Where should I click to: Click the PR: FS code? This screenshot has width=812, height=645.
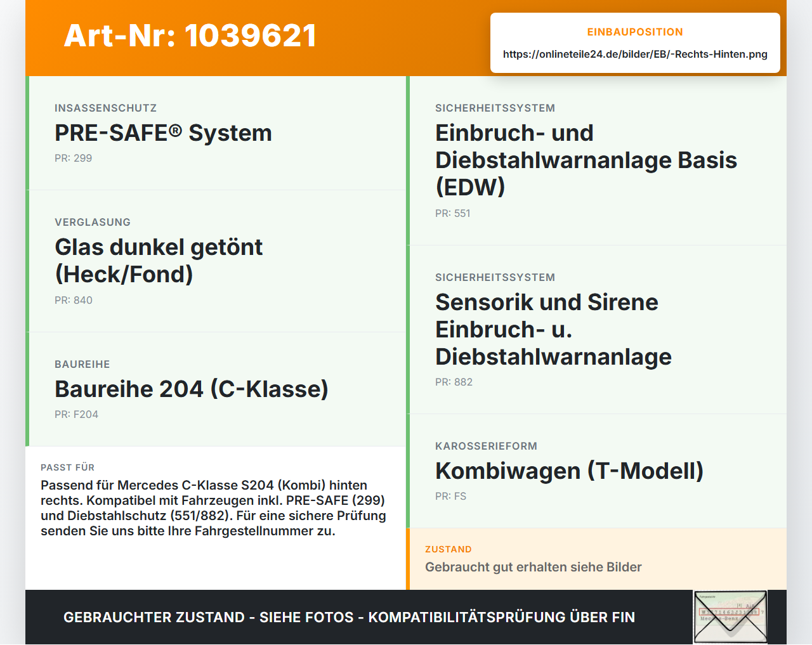(x=450, y=497)
